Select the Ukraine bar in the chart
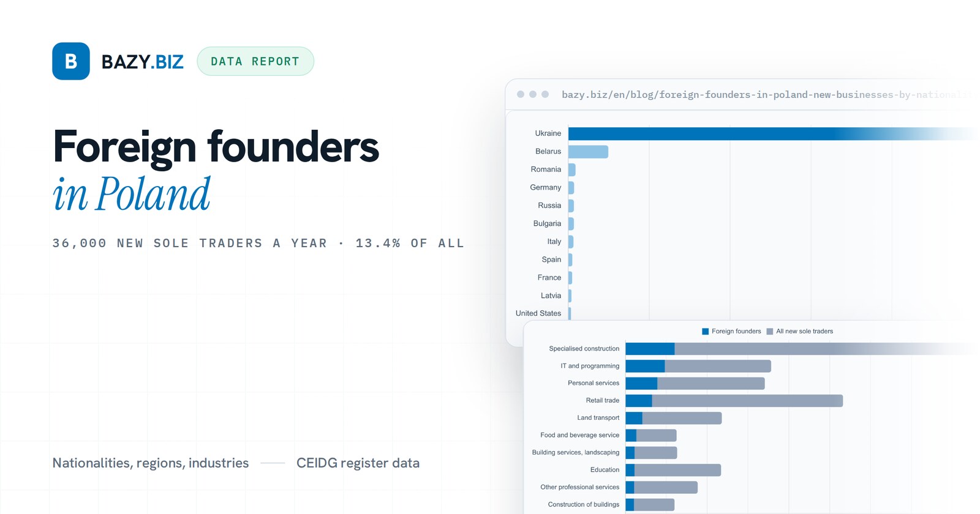 (772, 133)
